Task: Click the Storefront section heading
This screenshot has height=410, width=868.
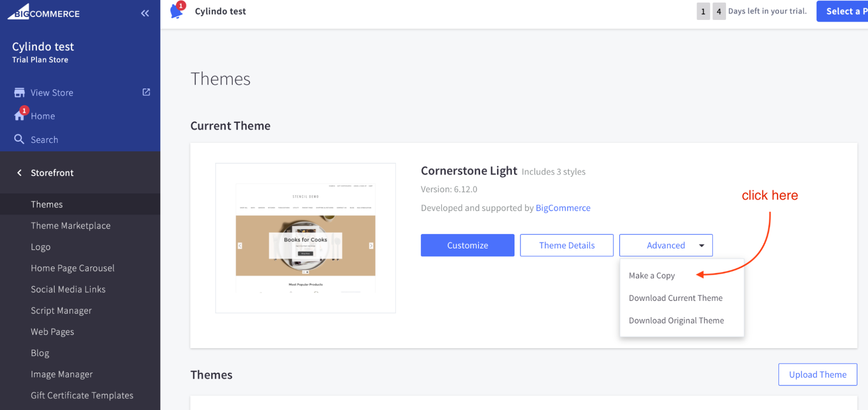Action: tap(52, 173)
